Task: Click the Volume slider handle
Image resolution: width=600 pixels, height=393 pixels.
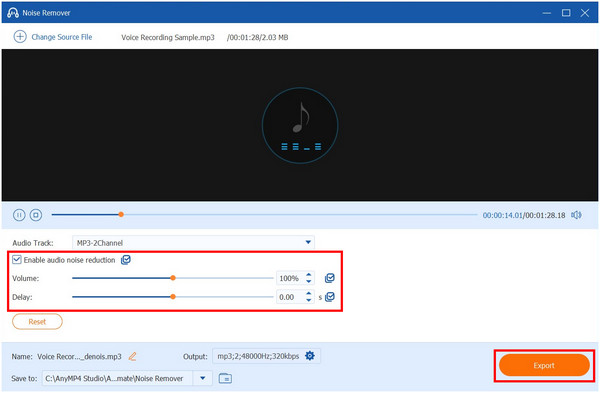Action: (173, 278)
